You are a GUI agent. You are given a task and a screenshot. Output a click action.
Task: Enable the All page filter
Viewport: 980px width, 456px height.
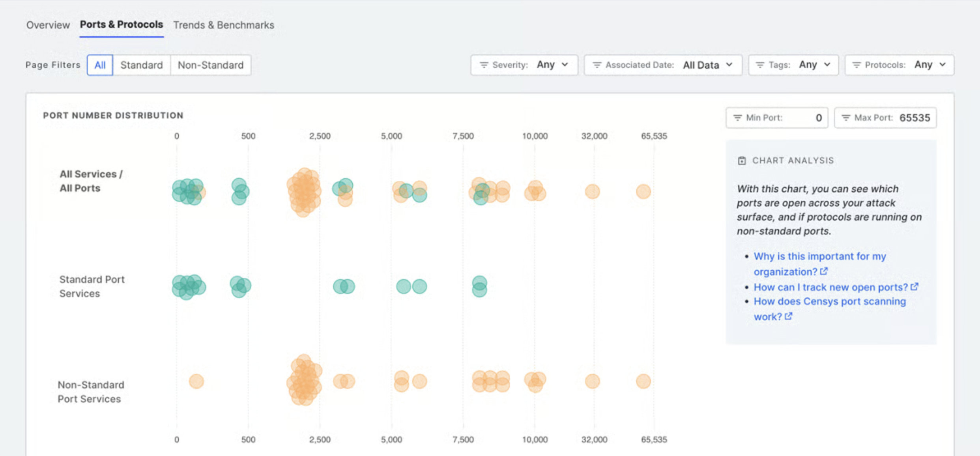99,65
